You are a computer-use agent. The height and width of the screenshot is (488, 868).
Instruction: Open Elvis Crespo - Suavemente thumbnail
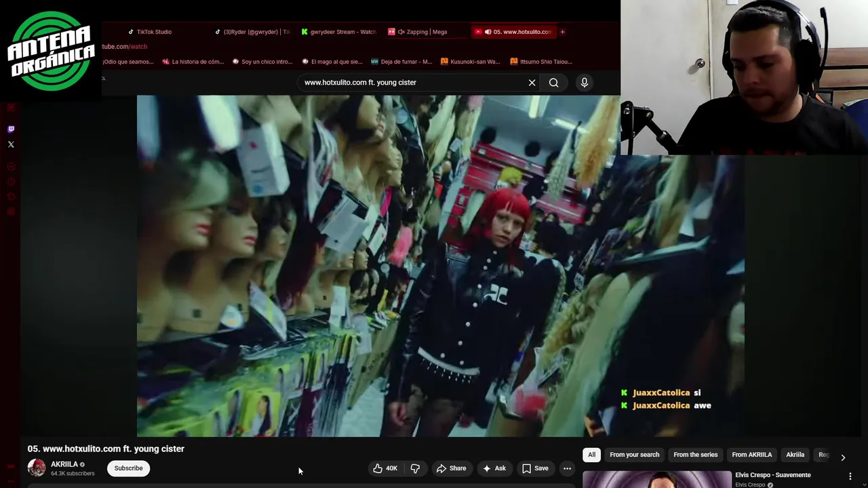(657, 479)
